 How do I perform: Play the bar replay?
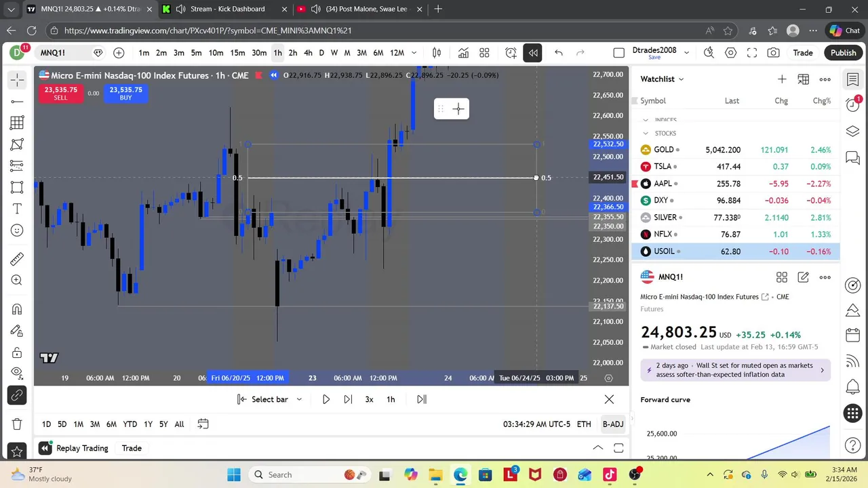326,399
